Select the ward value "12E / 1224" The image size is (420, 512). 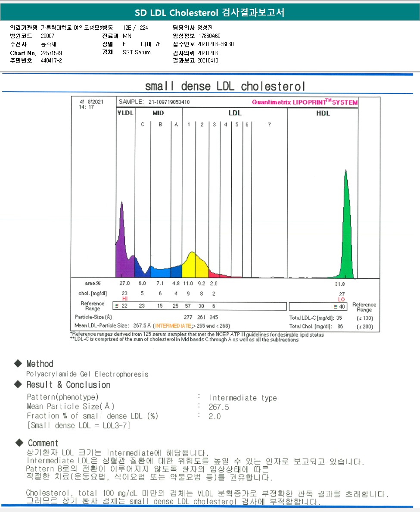click(x=135, y=28)
